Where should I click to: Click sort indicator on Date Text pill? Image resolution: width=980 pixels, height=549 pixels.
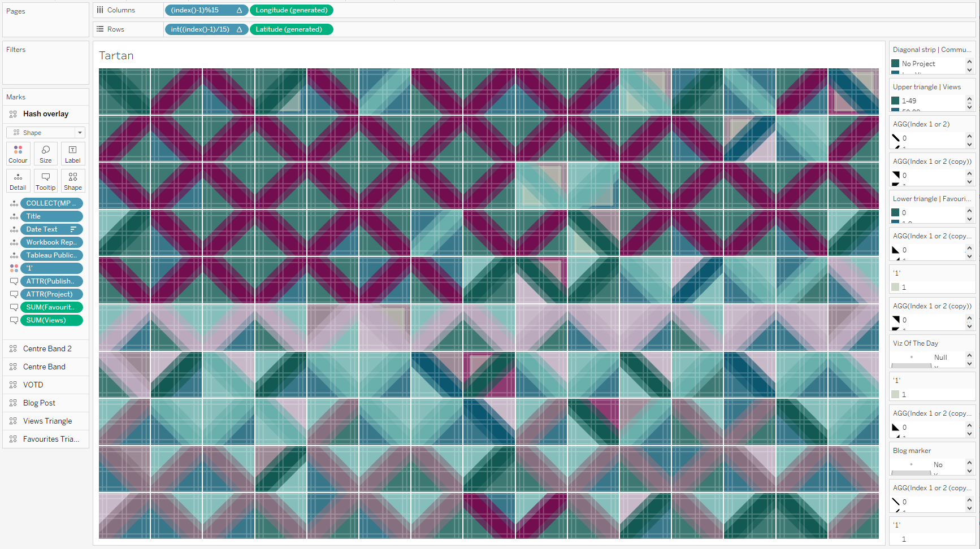point(73,229)
